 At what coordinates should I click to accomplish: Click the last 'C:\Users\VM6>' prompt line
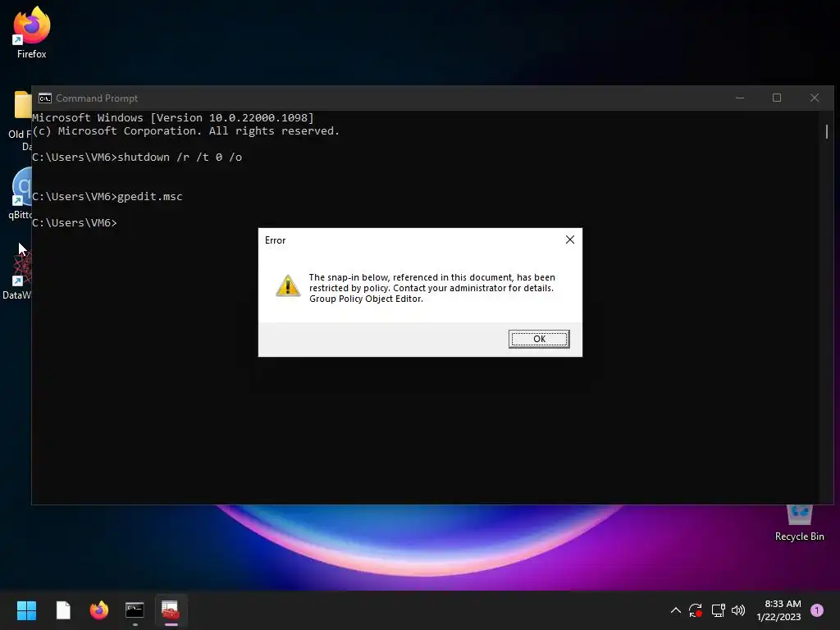(x=75, y=223)
